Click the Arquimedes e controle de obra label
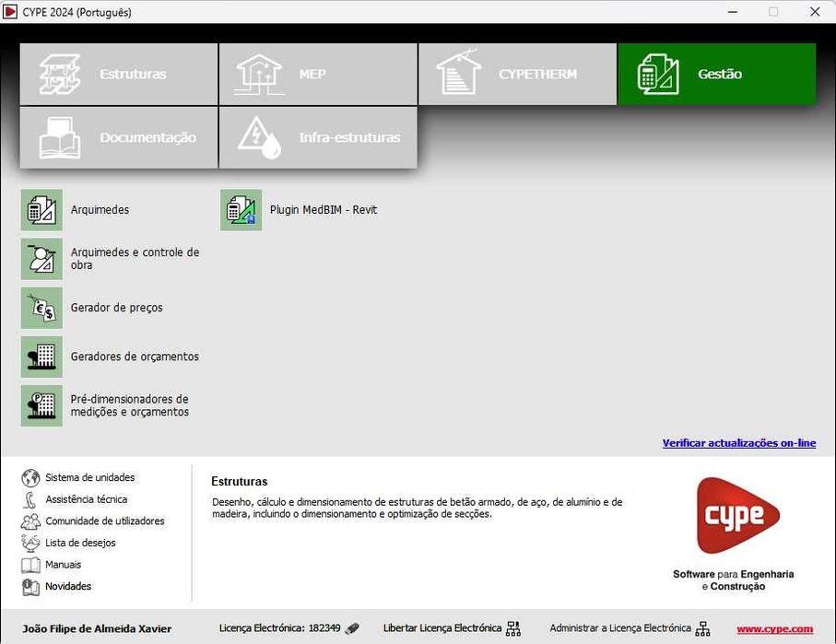836x644 pixels. pyautogui.click(x=135, y=259)
